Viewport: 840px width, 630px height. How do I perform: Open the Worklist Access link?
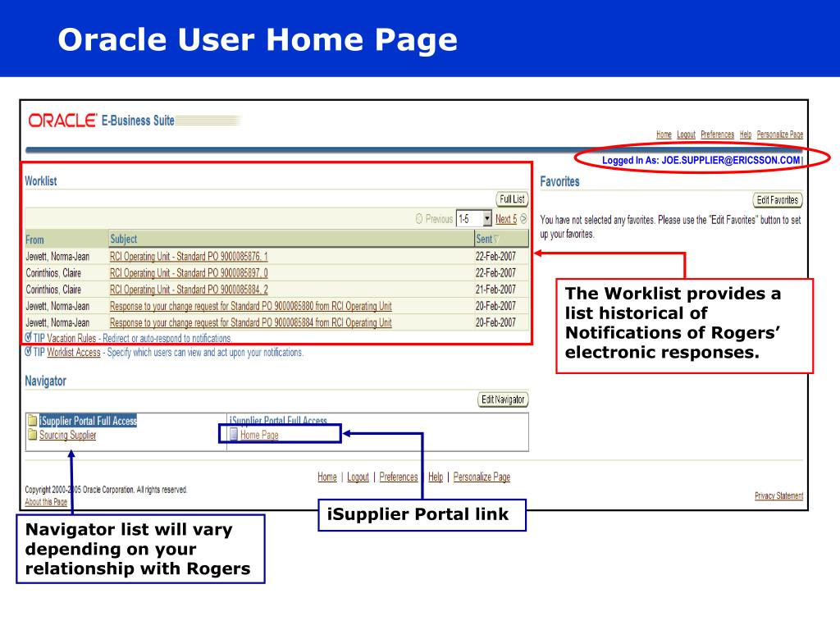74,353
